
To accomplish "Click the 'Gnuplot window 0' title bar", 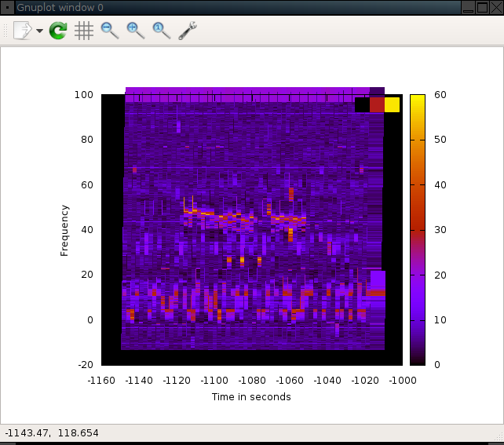I will pos(236,7).
